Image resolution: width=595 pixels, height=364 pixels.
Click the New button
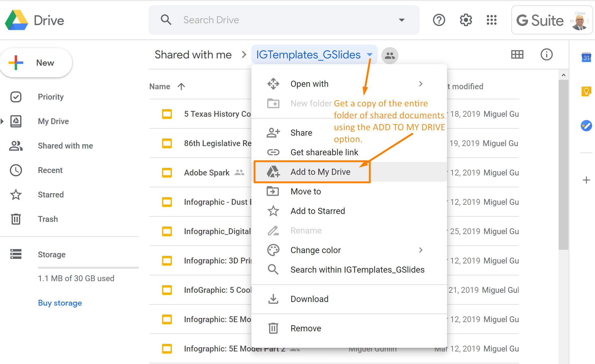[x=36, y=63]
